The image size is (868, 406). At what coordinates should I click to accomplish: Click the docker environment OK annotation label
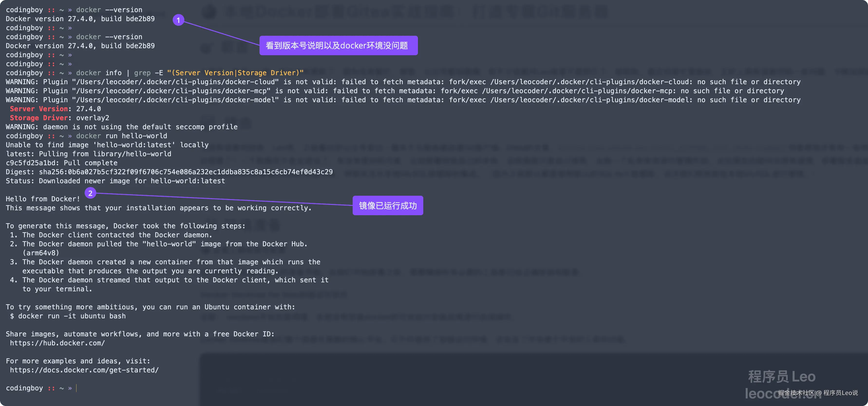[x=338, y=46]
